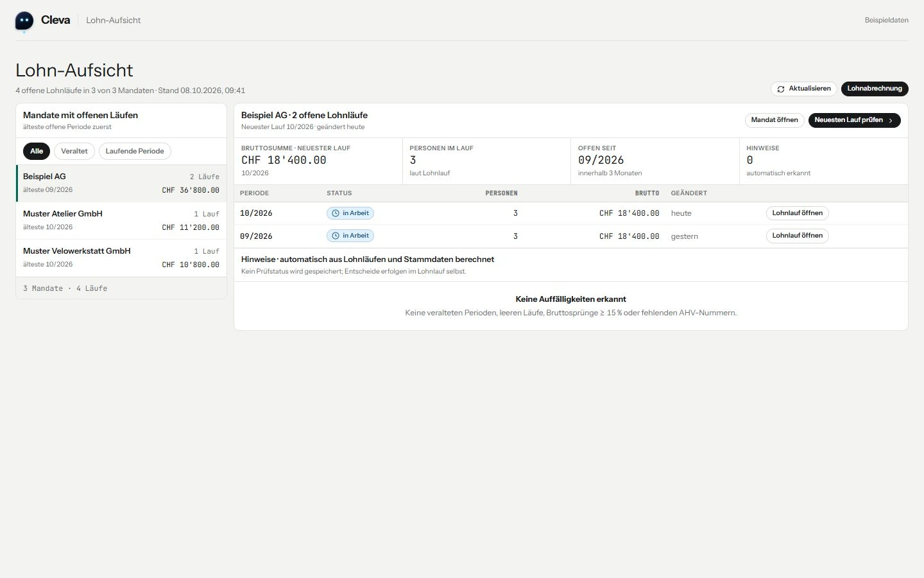The image size is (924, 578).
Task: Select the Beispiel AG mandate
Action: pos(121,183)
